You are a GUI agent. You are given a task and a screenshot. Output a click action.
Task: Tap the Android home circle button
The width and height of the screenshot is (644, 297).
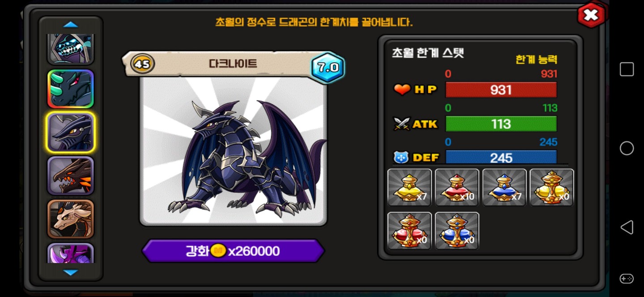point(627,148)
